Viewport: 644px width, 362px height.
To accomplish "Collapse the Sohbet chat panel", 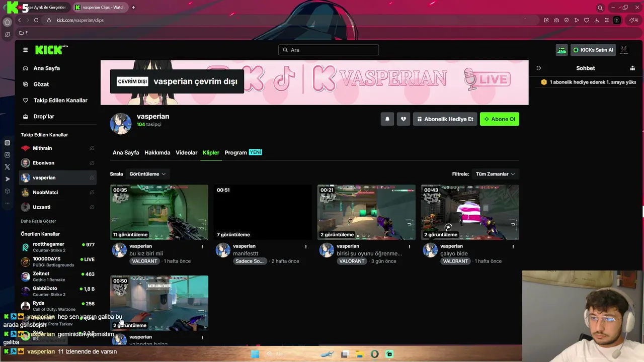I will (538, 68).
